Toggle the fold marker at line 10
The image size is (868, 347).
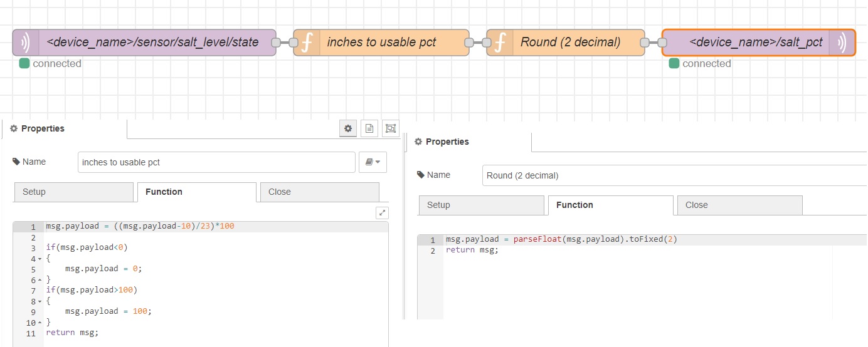point(40,323)
